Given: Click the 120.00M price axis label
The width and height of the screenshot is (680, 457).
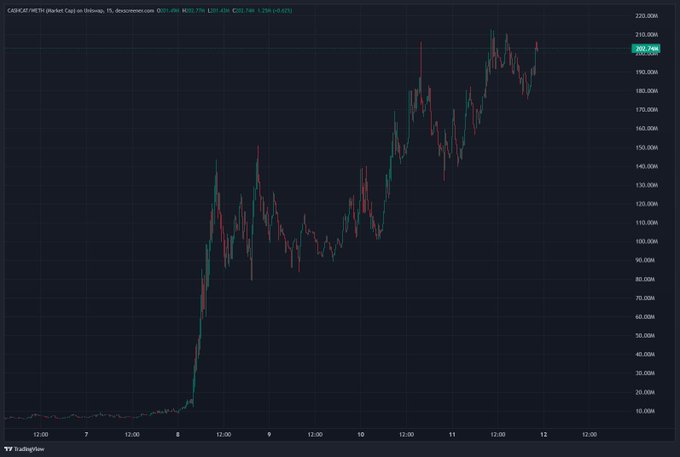Looking at the screenshot, I should tap(646, 204).
